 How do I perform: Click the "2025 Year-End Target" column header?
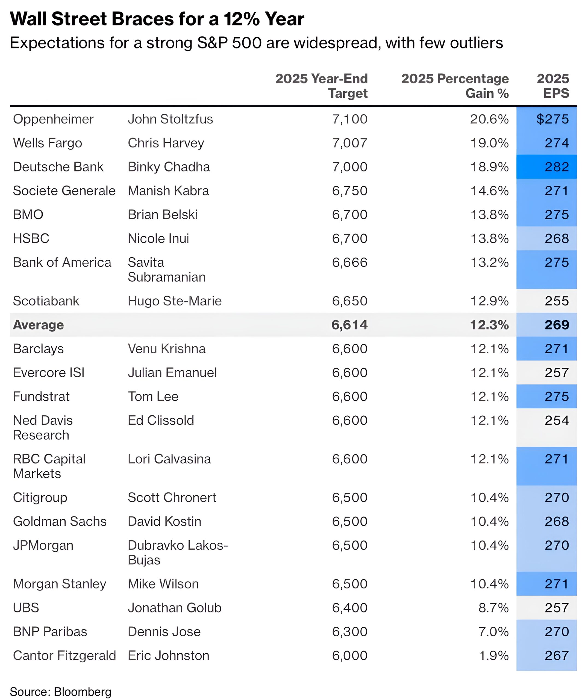pos(321,86)
